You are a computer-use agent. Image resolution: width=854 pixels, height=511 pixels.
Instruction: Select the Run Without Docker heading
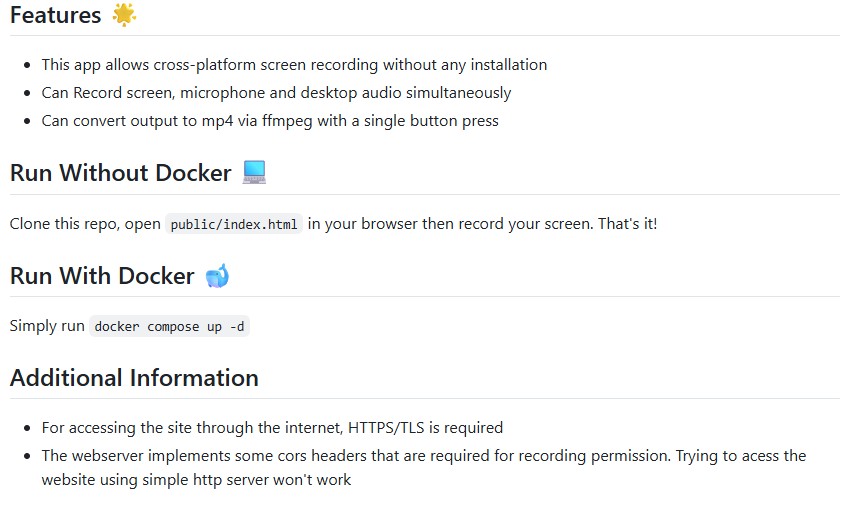(x=120, y=173)
